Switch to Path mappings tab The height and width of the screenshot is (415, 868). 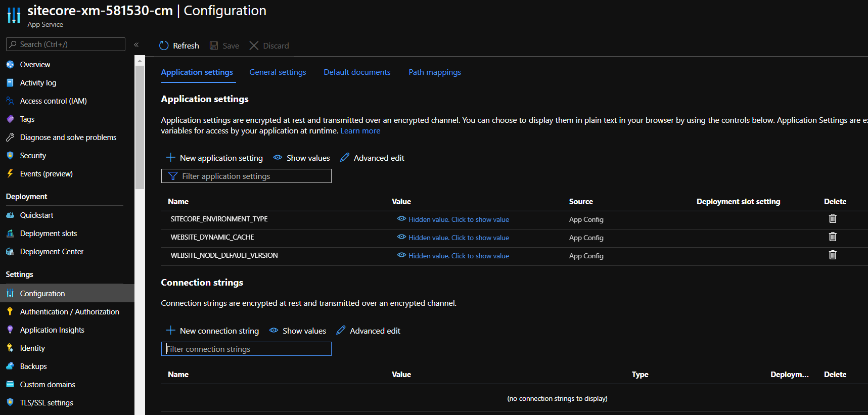[435, 72]
